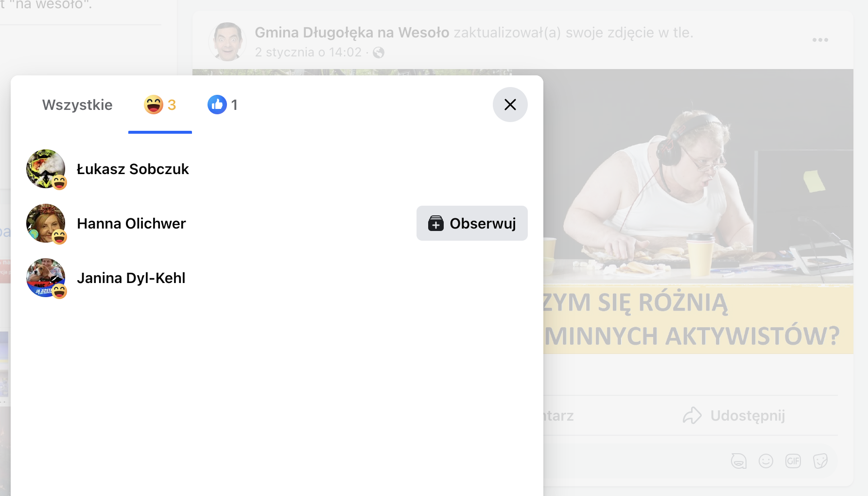This screenshot has height=496, width=868.
Task: Open Janina Dyl-Kehl's profile picture
Action: 46,278
